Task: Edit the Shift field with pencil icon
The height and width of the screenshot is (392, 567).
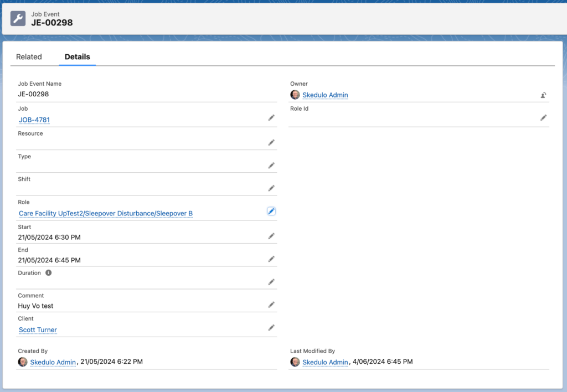Action: (271, 188)
